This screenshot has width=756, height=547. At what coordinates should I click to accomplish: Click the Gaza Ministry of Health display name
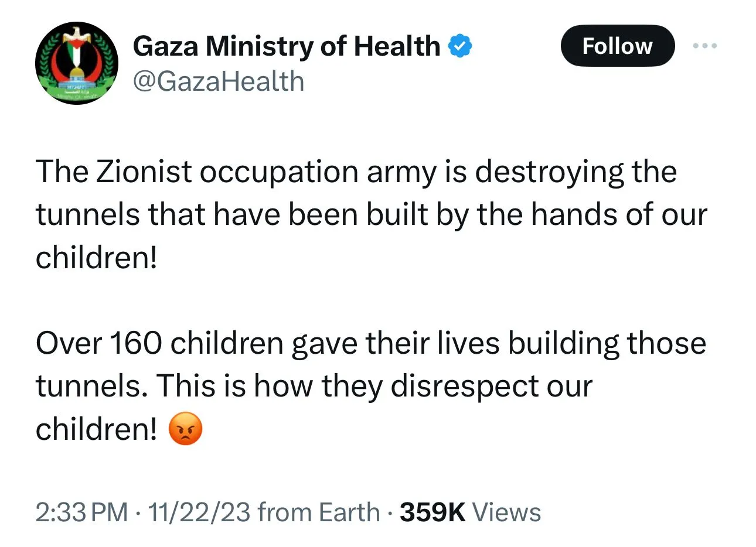(x=286, y=46)
